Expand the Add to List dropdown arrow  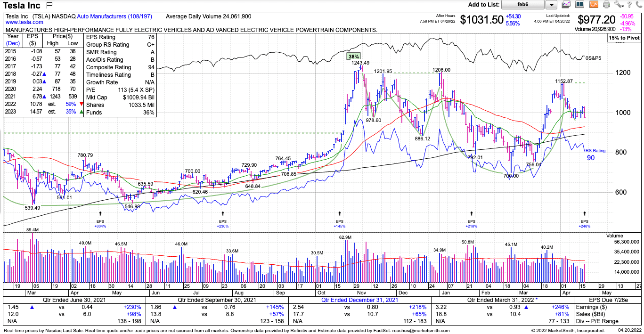pos(551,5)
